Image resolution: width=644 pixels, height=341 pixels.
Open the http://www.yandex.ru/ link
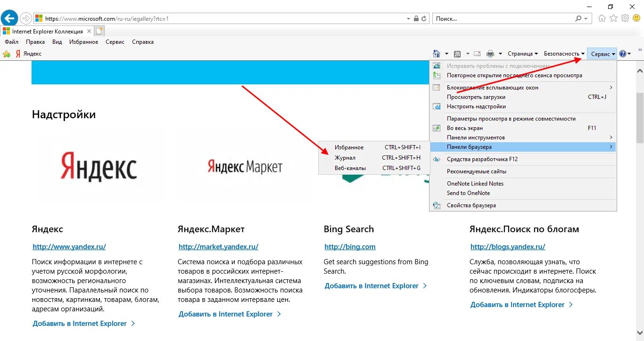pos(69,246)
